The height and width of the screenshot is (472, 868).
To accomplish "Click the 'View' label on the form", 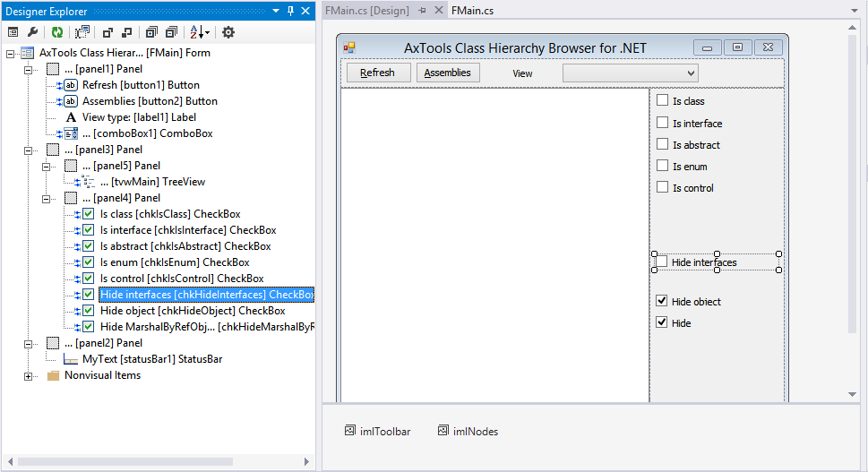I will point(522,73).
